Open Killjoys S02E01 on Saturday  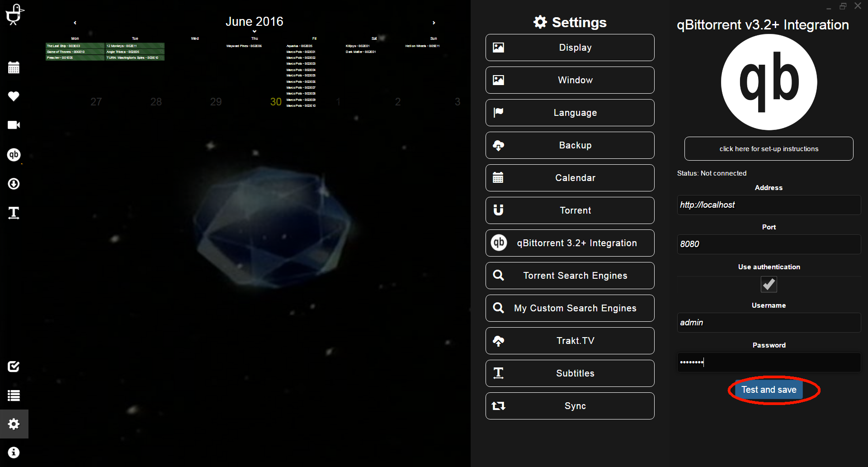click(x=358, y=46)
